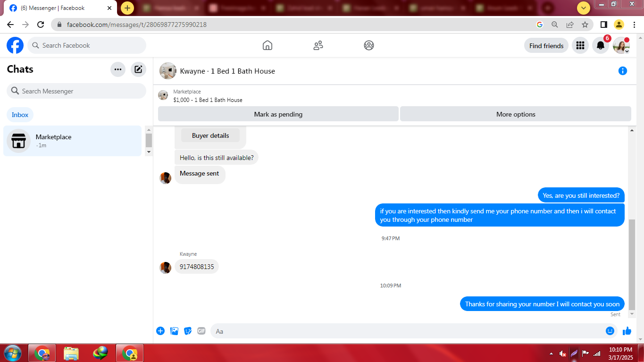Screen dimensions: 644x362
Task: Click the conversation scrollbar thumb
Action: (632, 264)
